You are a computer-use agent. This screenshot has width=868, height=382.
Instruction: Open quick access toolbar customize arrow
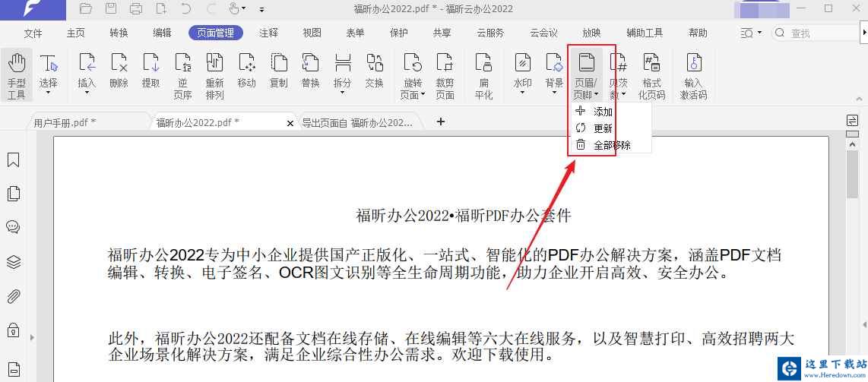pos(261,9)
